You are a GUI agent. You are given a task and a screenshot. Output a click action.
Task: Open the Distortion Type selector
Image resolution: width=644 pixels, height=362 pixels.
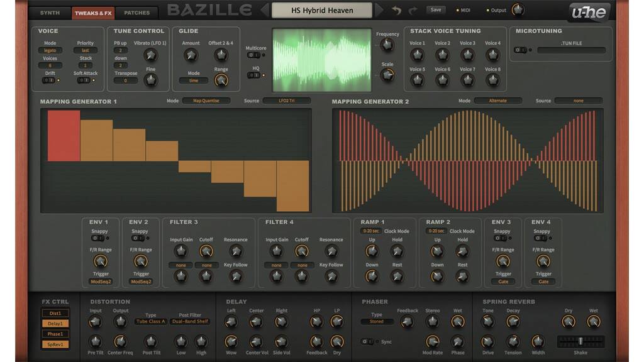pos(151,321)
